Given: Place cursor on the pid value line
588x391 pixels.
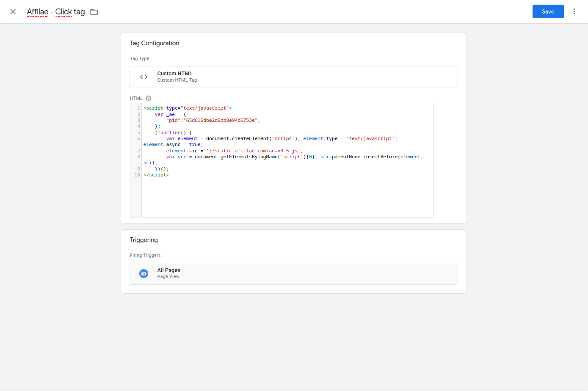Looking at the screenshot, I should tap(213, 121).
